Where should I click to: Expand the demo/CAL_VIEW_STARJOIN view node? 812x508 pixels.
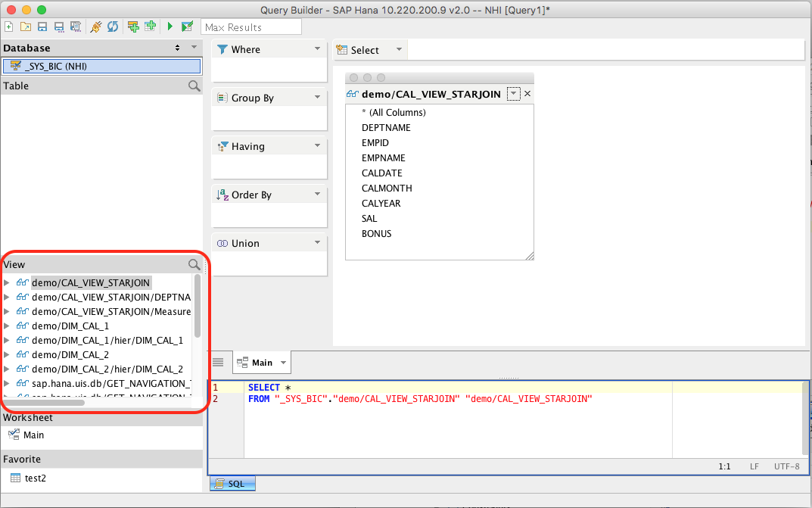(x=7, y=282)
